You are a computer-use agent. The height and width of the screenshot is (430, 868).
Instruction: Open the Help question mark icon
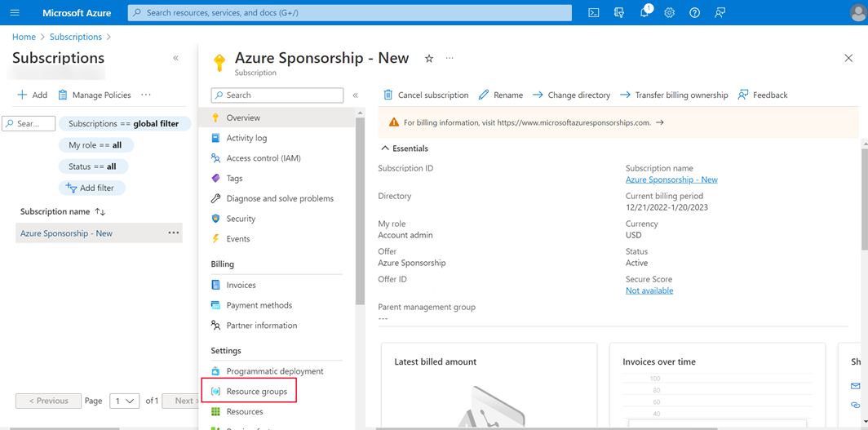pyautogui.click(x=694, y=13)
